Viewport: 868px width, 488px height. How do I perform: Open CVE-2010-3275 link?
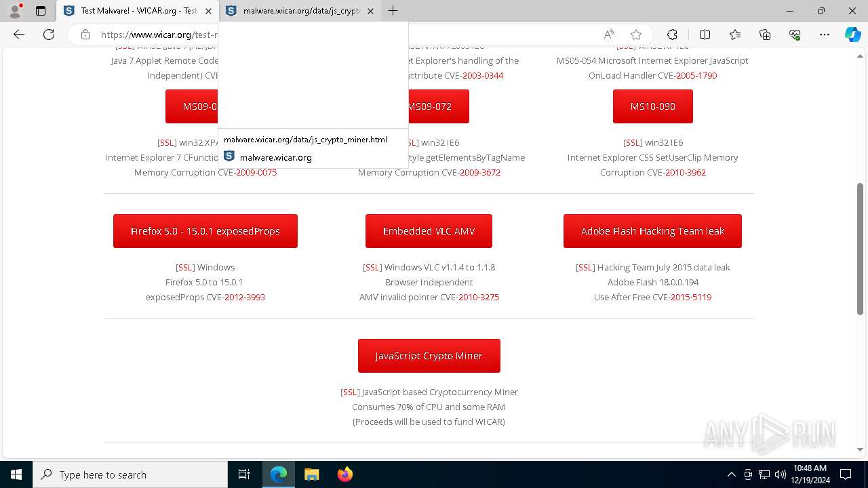[478, 297]
